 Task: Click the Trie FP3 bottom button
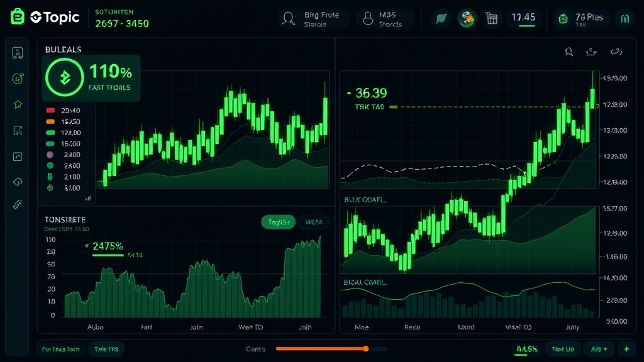click(106, 349)
